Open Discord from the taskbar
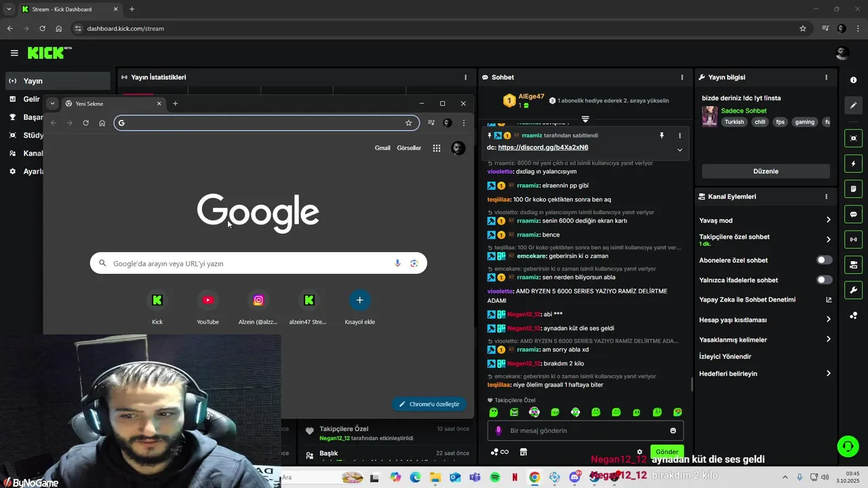This screenshot has width=868, height=488. pos(575,477)
